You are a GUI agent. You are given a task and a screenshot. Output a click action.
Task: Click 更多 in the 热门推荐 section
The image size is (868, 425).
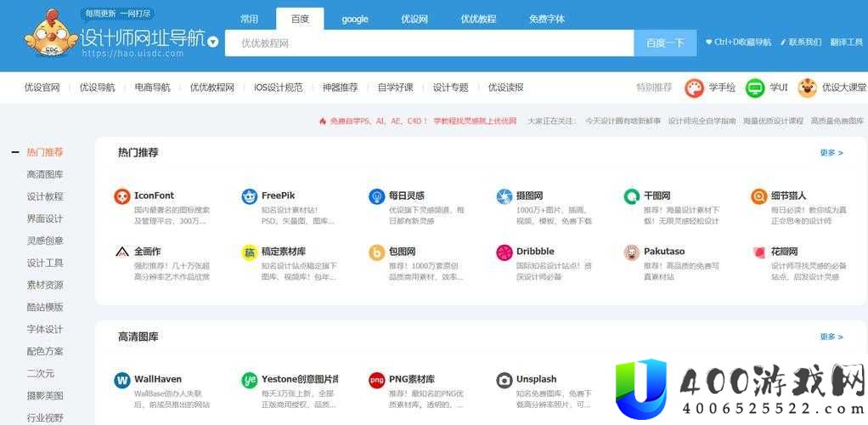coord(831,153)
